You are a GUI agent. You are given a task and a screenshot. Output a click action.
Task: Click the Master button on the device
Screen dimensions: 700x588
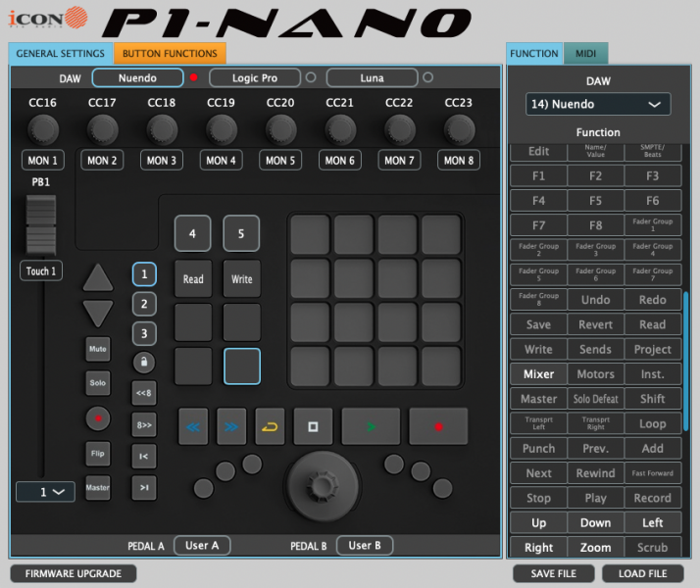[x=98, y=487]
